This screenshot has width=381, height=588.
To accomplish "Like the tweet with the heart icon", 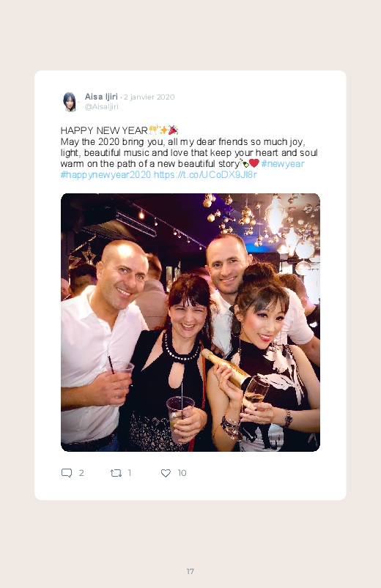I will 166,473.
